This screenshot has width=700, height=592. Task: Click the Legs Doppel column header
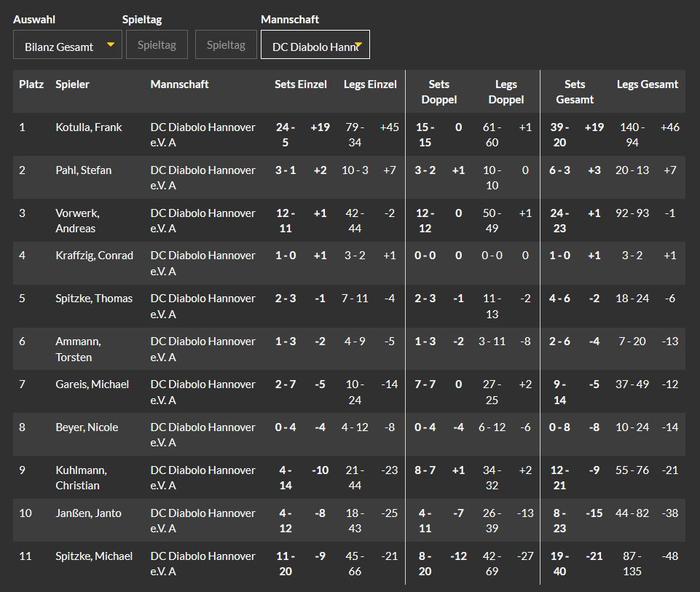[x=506, y=92]
